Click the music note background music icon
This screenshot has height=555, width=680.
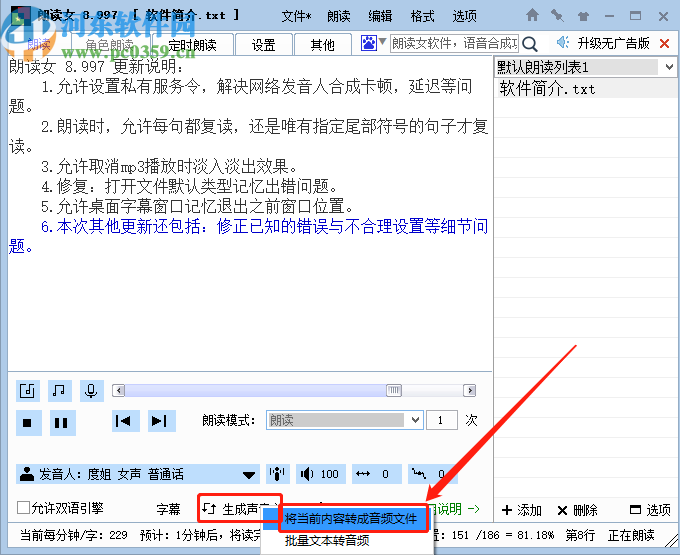59,391
